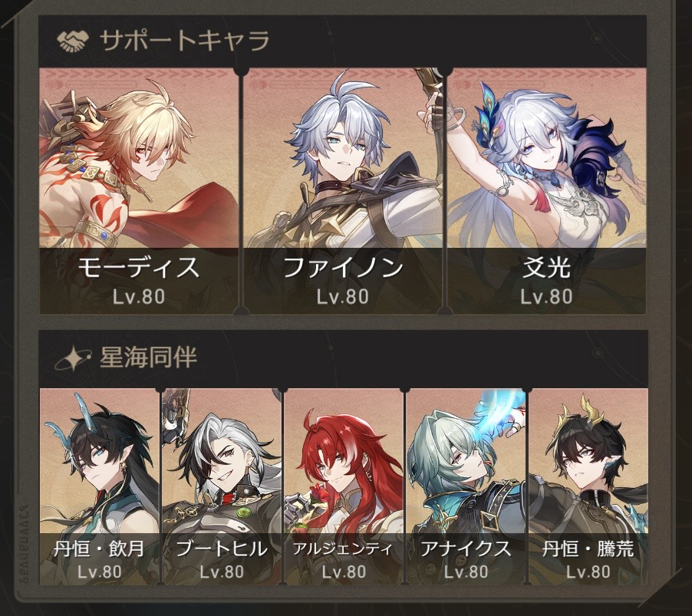Click the handshake icon beside サポートキャラ
The image size is (692, 616).
click(x=73, y=41)
